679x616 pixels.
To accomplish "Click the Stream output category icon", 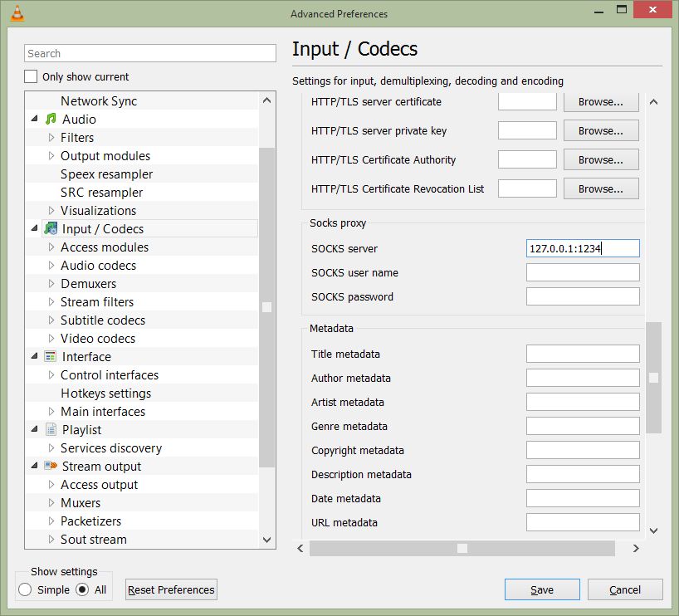I will 51,466.
